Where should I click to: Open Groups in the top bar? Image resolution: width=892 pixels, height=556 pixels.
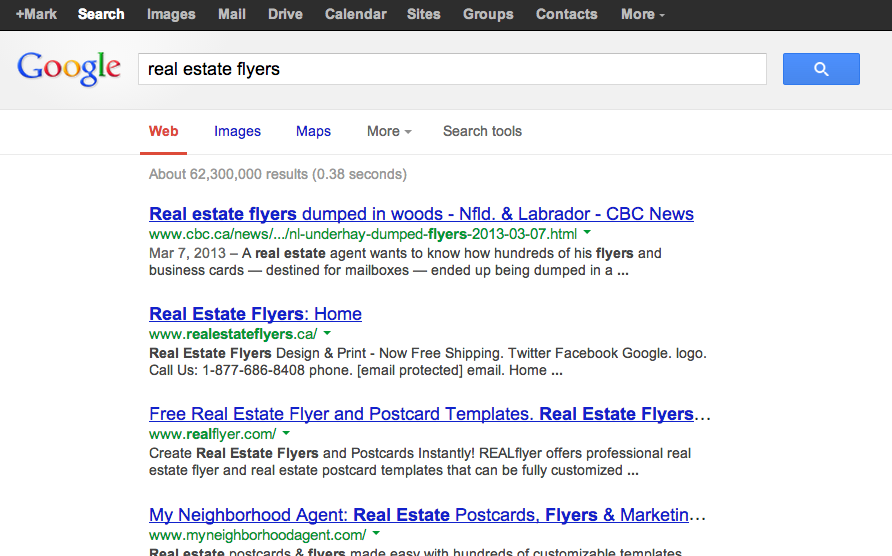tap(488, 14)
